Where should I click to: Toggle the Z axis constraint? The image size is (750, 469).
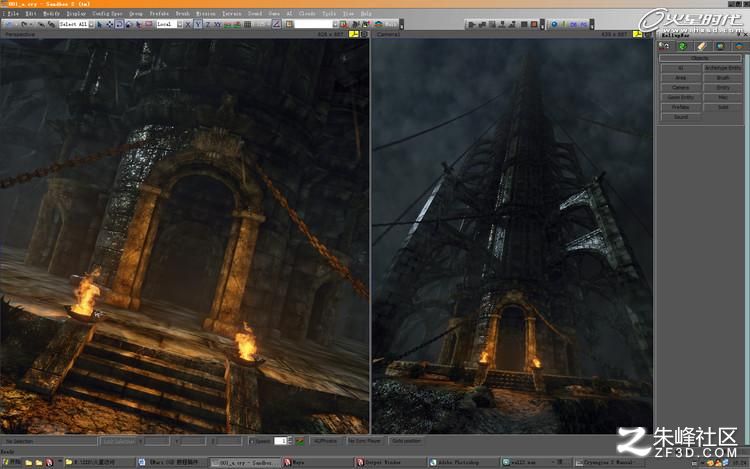point(208,24)
